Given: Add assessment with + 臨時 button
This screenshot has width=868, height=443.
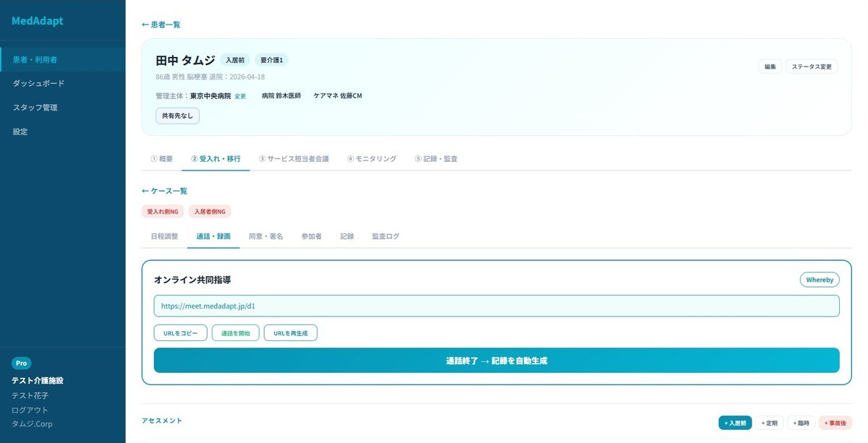Looking at the screenshot, I should [x=801, y=423].
